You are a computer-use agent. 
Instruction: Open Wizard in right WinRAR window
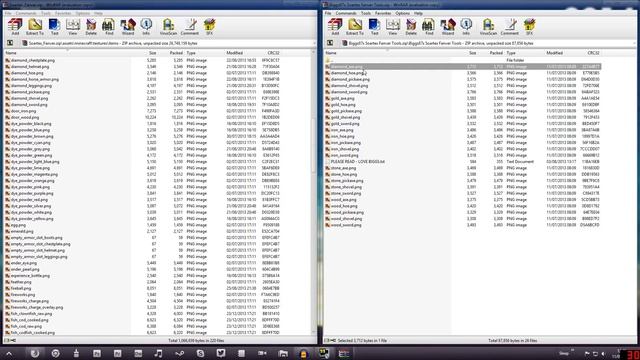[448, 27]
